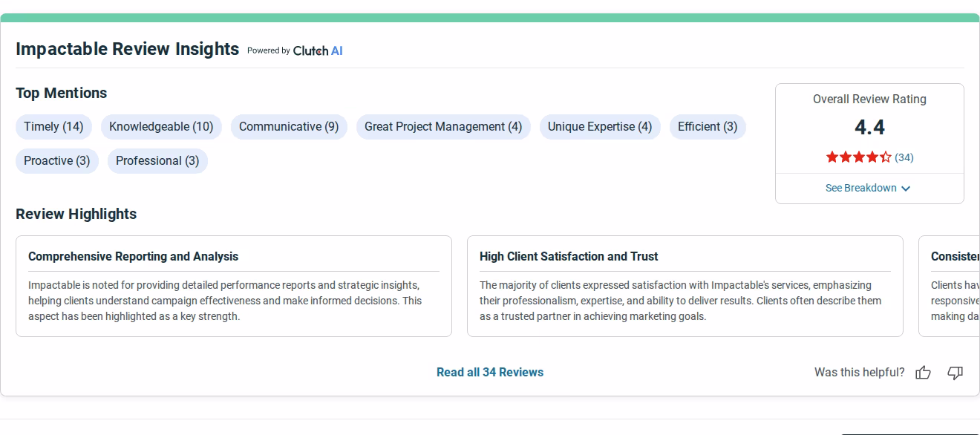980x435 pixels.
Task: Open Comprehensive Reporting and Analysis highlight card
Action: click(234, 287)
